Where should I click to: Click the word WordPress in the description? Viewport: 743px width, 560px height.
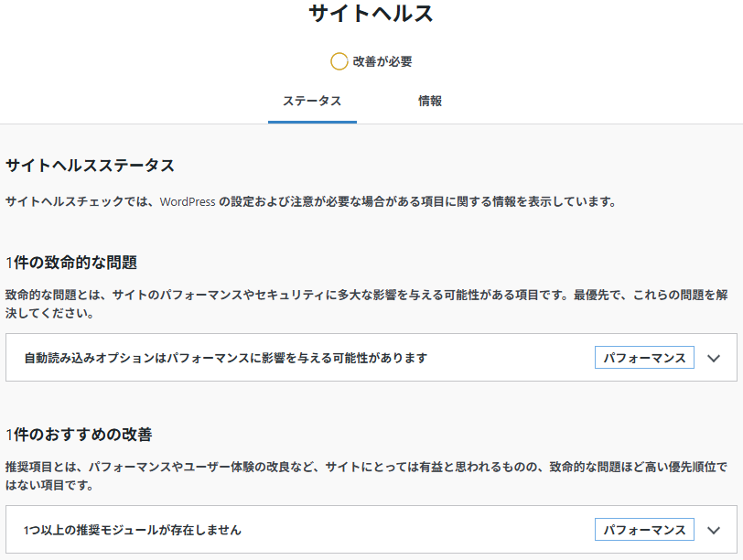(x=188, y=201)
